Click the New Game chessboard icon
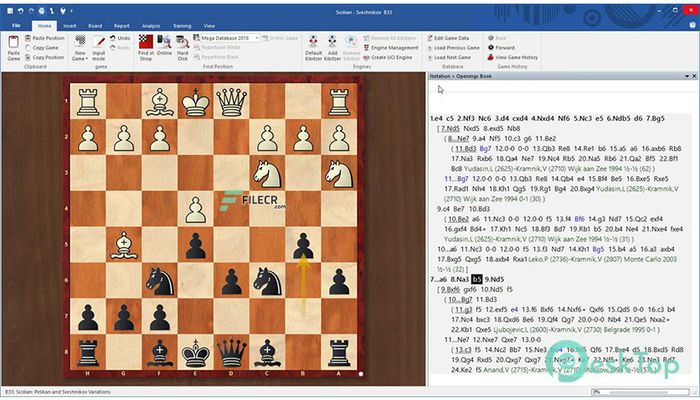This screenshot has width=700, height=400. (x=80, y=42)
